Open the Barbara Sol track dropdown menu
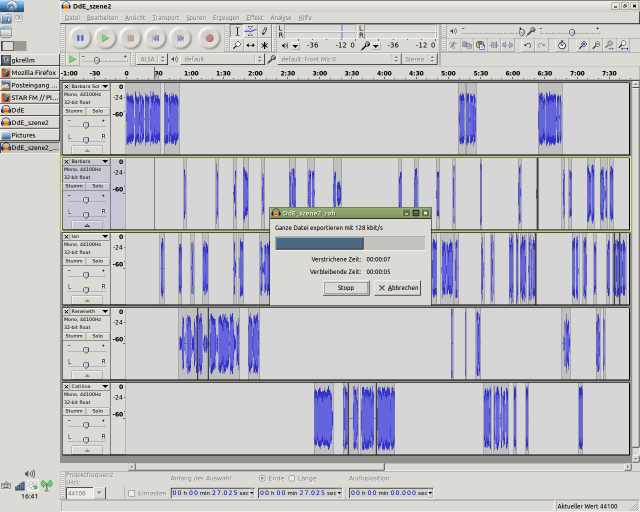Screen dimensions: 640x512 105,87
